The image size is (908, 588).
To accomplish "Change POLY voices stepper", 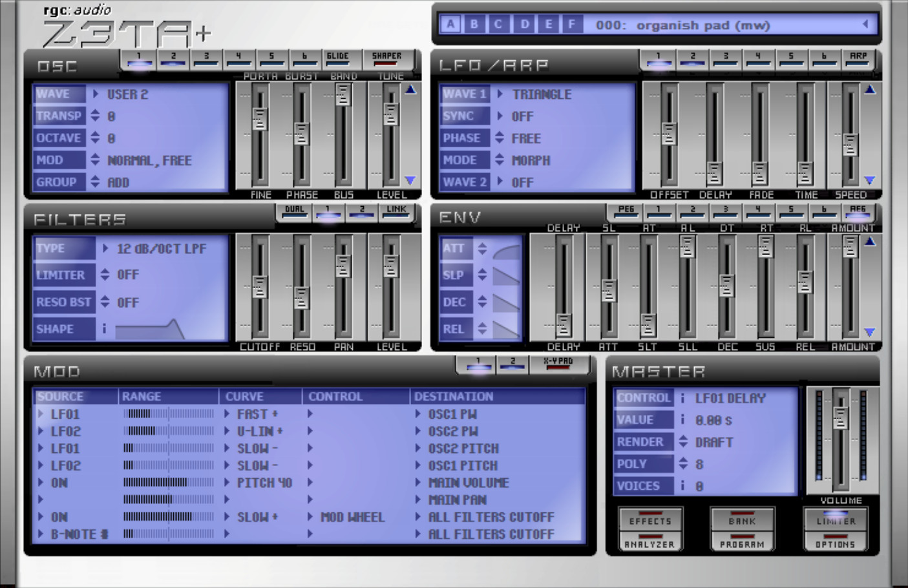I will pos(683,464).
